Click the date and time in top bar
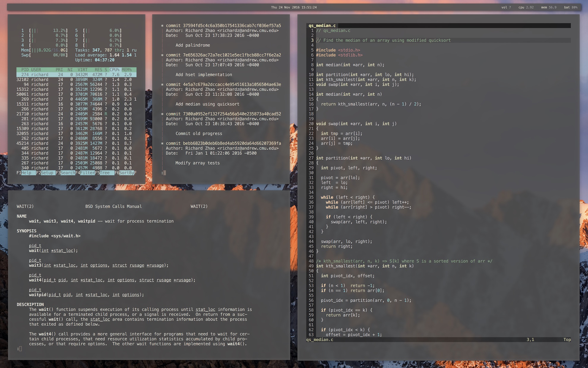The height and width of the screenshot is (368, 588). tap(294, 7)
